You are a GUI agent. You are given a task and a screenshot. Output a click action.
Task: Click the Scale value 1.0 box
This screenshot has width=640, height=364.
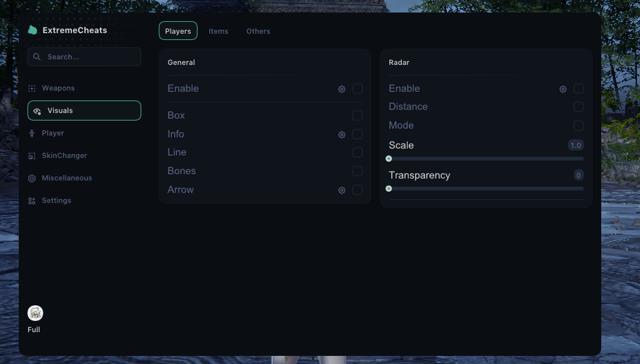[576, 145]
